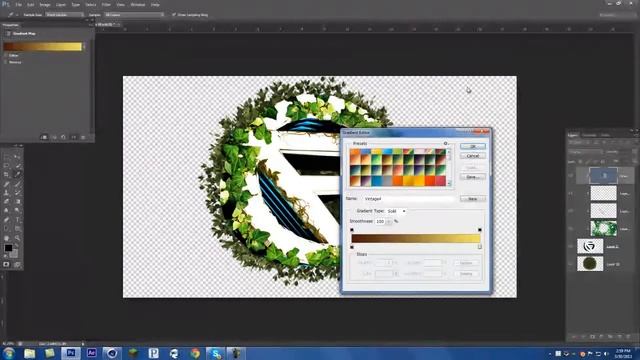Click the foreground color swatch
This screenshot has height=360, width=640.
pos(8,248)
